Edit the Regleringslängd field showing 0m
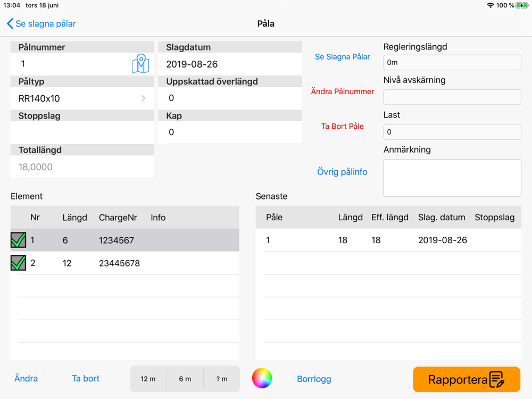This screenshot has height=399, width=532. pyautogui.click(x=452, y=62)
